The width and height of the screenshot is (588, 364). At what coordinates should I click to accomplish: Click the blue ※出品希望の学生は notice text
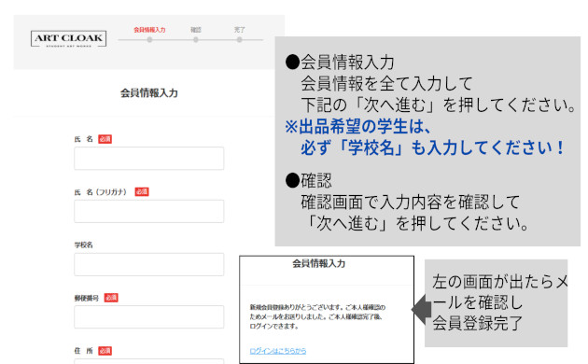click(x=424, y=137)
